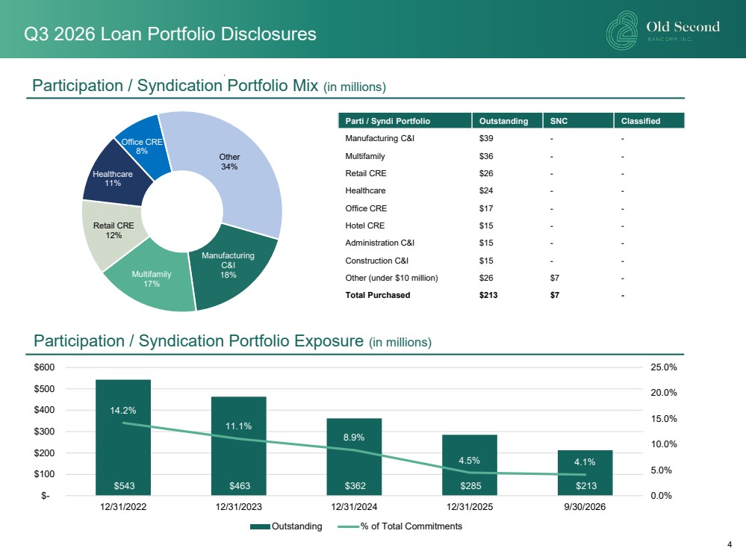Click the $17 outstanding value in the Office CRE row
Viewport: 746px width, 560px height.
[x=486, y=208]
